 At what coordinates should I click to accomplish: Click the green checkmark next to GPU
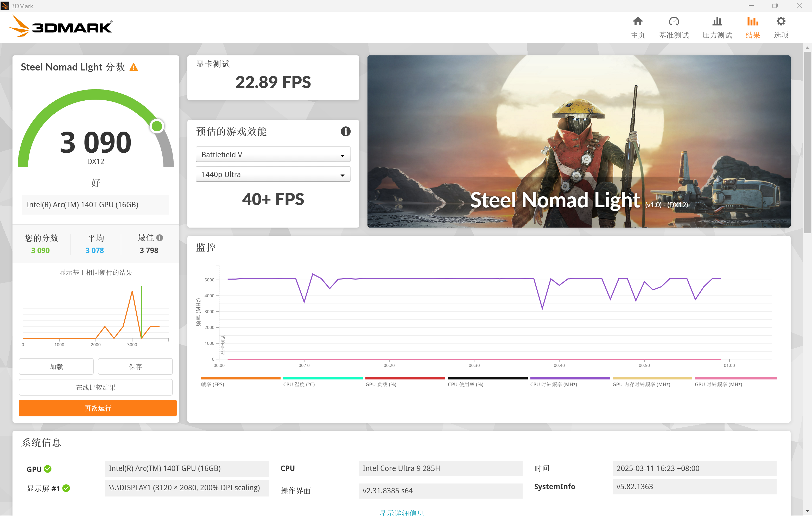48,469
